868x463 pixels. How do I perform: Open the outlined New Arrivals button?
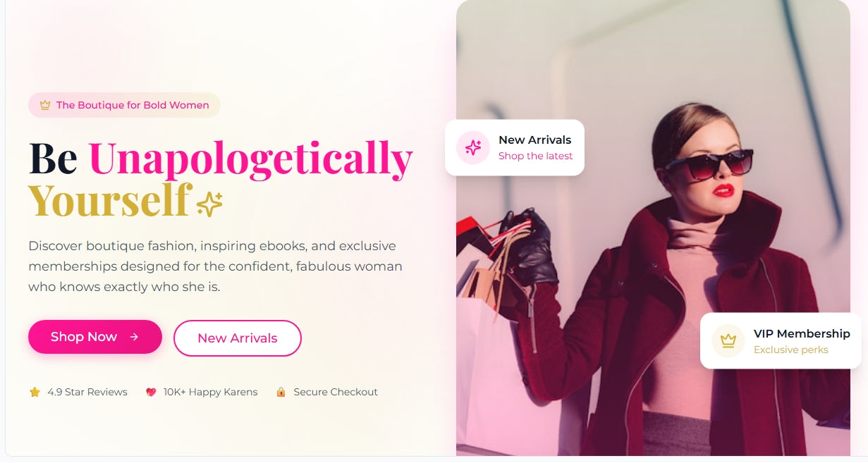[237, 338]
